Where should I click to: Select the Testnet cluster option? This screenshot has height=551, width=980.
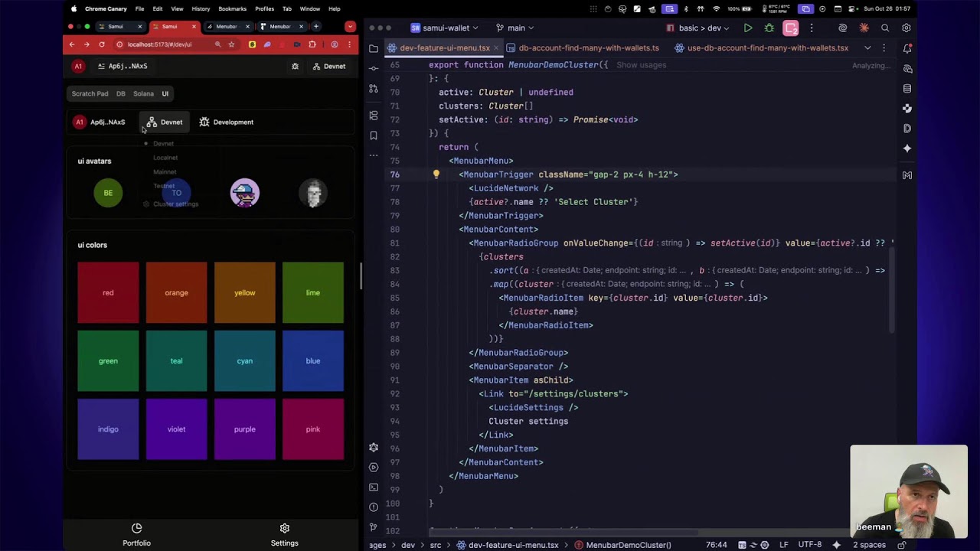(x=164, y=186)
